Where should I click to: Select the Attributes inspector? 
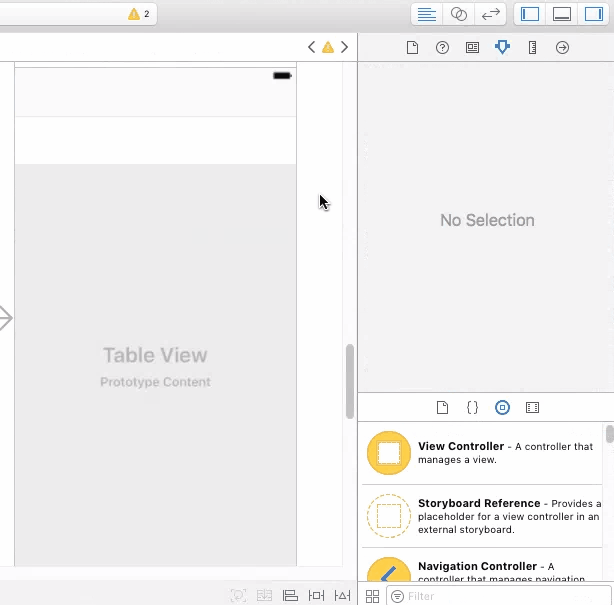point(502,47)
